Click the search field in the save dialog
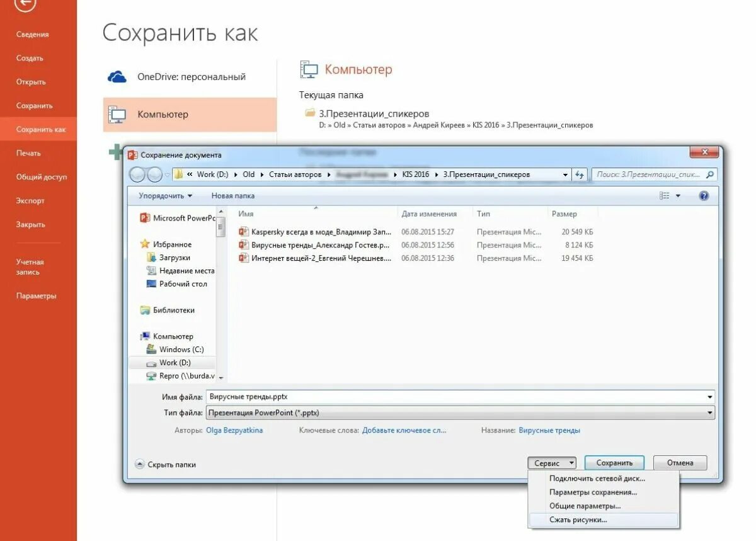Screen dimensions: 756x541 (x=649, y=174)
